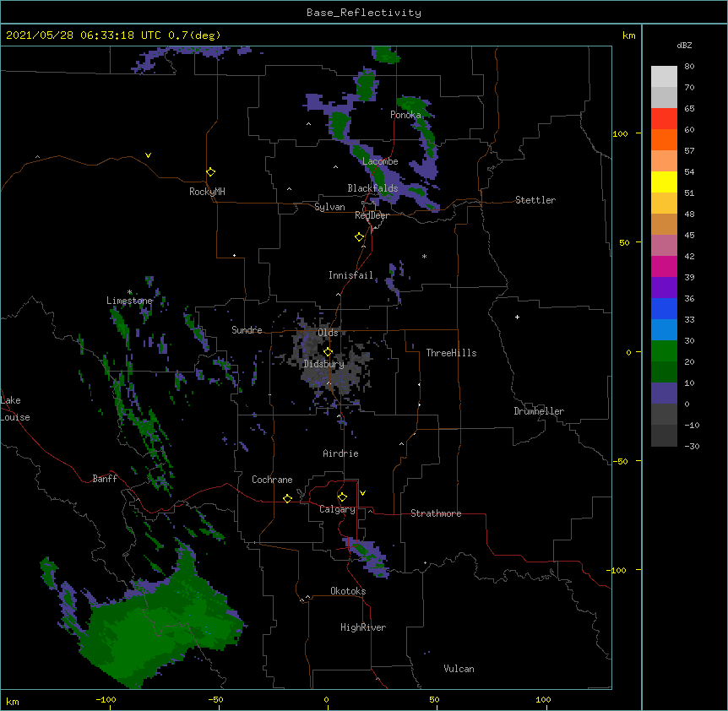Click the Banff label
Viewport: 728px width, 711px height.
tap(105, 479)
